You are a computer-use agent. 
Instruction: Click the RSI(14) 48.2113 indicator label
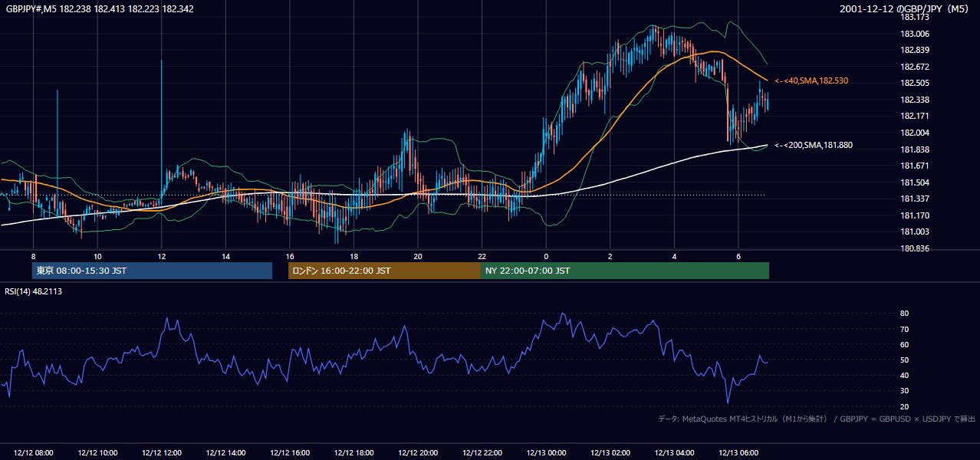[x=34, y=291]
